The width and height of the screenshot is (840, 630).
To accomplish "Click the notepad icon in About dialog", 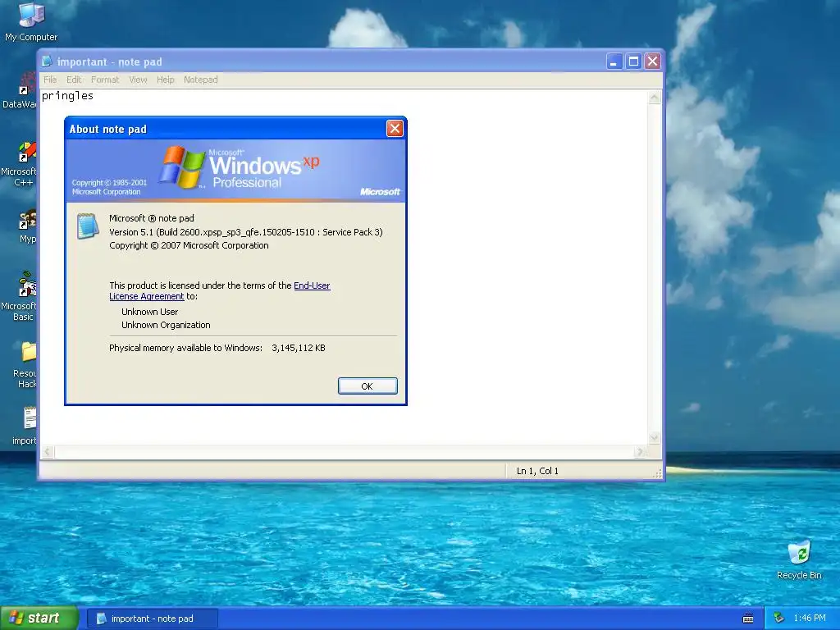I will pos(88,226).
